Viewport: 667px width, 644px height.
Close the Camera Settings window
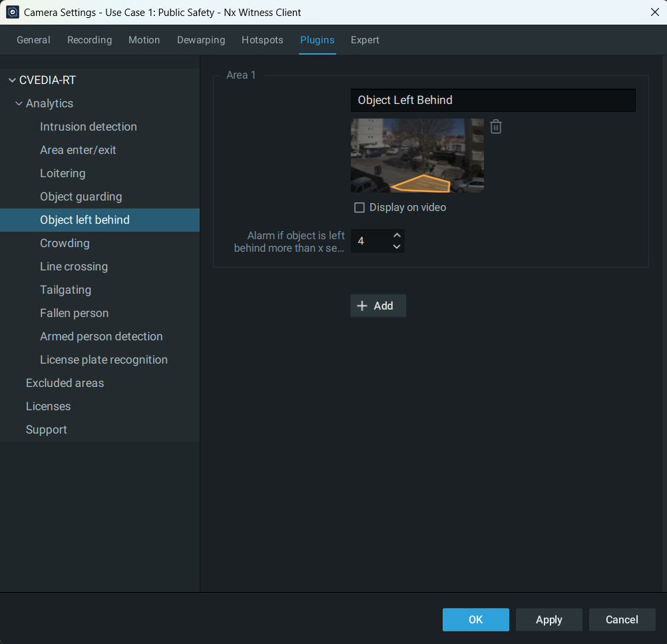[654, 12]
